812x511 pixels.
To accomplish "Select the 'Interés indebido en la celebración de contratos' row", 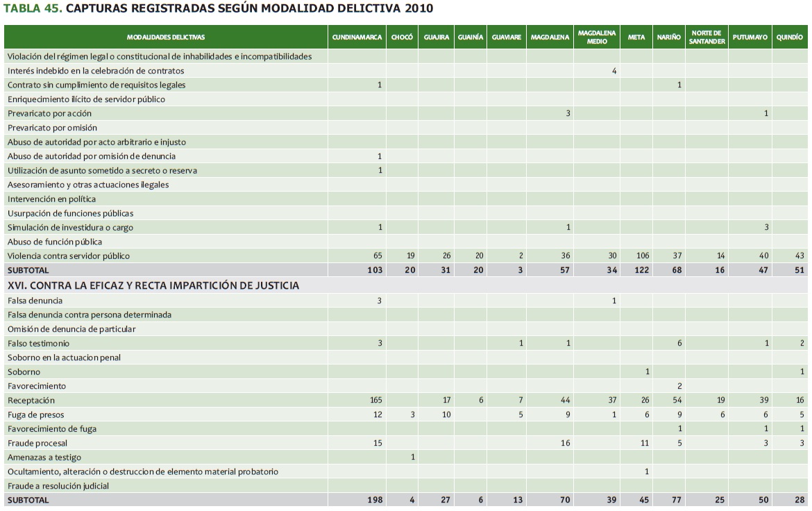I will (96, 71).
